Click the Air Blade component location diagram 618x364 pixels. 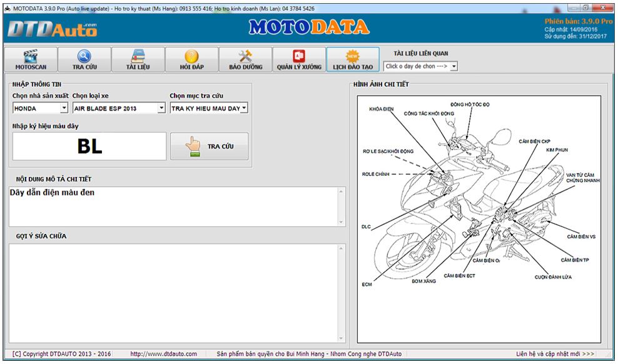coord(479,219)
